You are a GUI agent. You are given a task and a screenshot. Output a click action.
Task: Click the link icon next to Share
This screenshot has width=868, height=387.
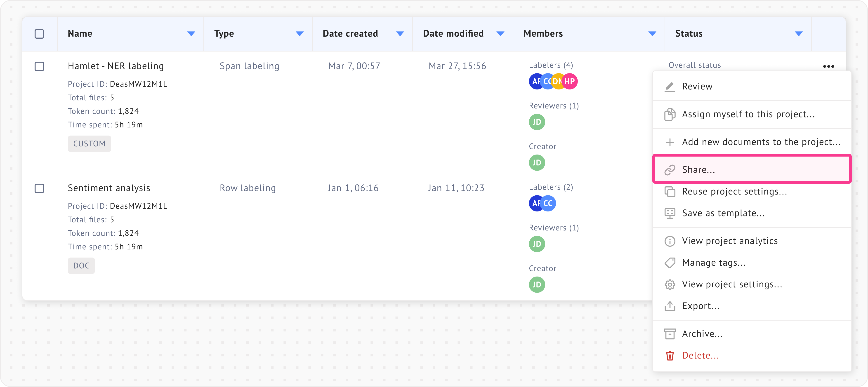pos(670,170)
